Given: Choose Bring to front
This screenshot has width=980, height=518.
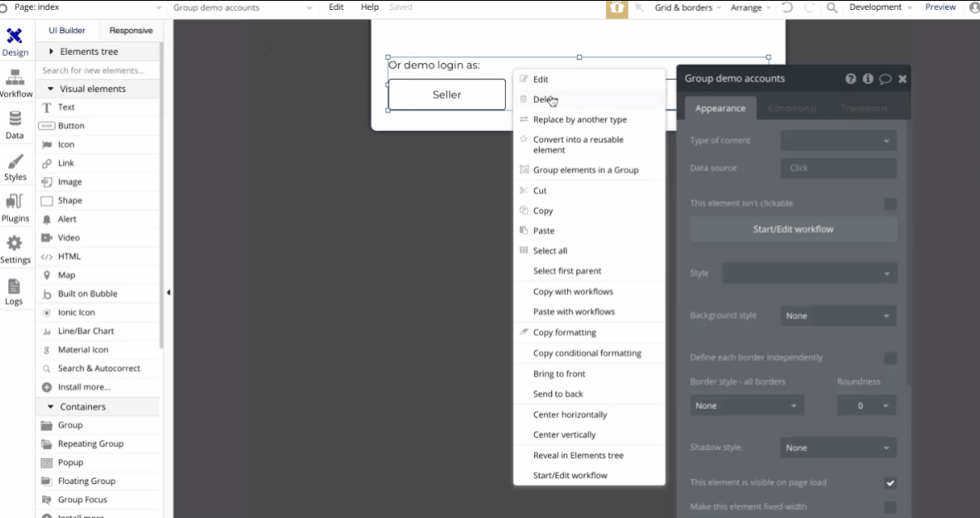Looking at the screenshot, I should pos(589,374).
